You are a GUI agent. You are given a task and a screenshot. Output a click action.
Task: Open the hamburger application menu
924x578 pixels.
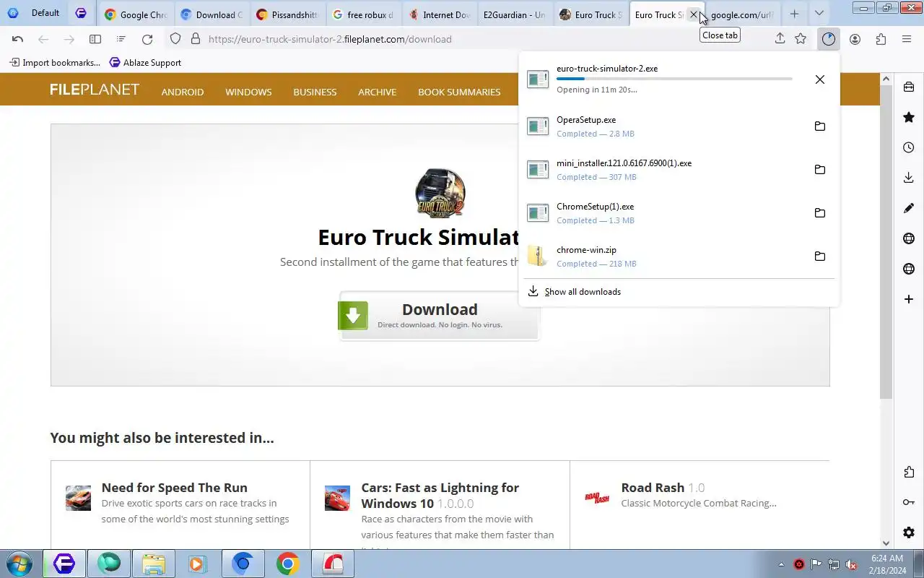[x=907, y=39]
